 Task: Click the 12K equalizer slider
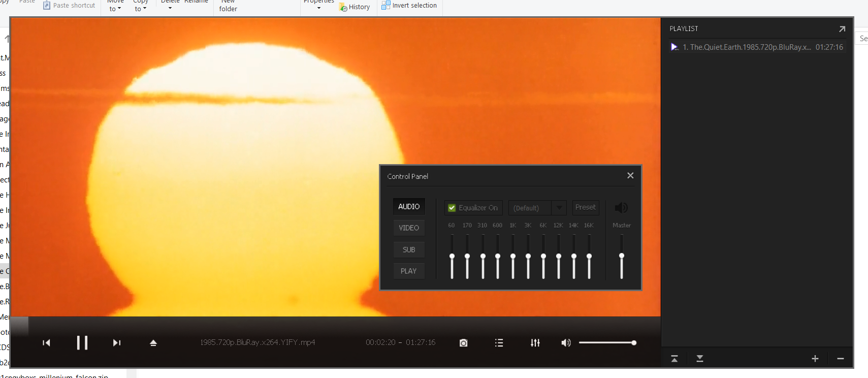click(559, 257)
